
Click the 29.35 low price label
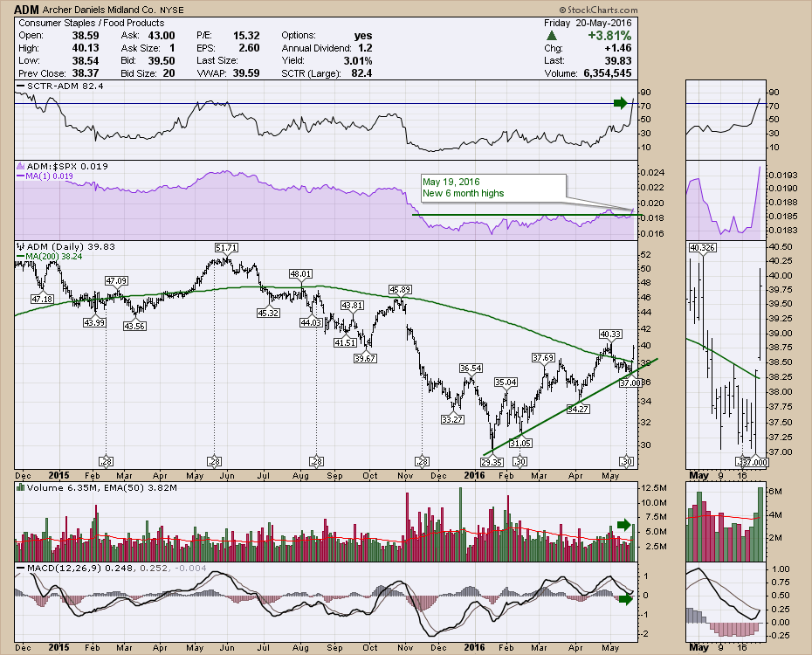click(492, 462)
